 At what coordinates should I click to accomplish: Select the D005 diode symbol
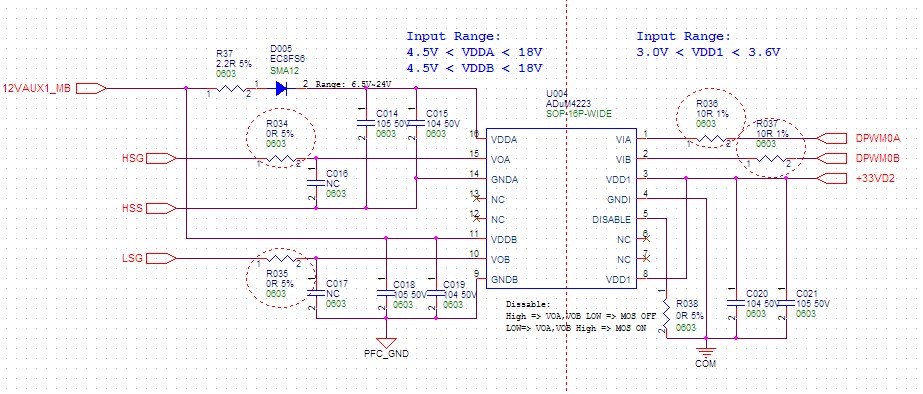pyautogui.click(x=281, y=89)
